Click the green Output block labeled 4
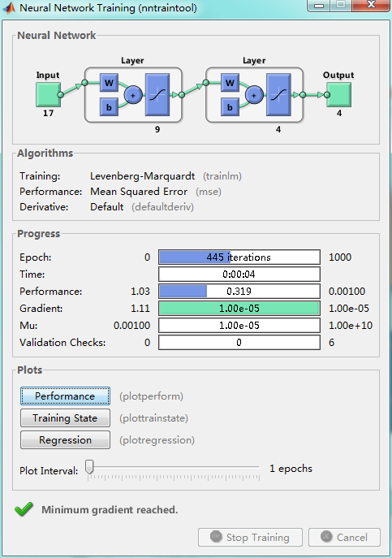Image resolution: width=392 pixels, height=558 pixels. (x=339, y=95)
